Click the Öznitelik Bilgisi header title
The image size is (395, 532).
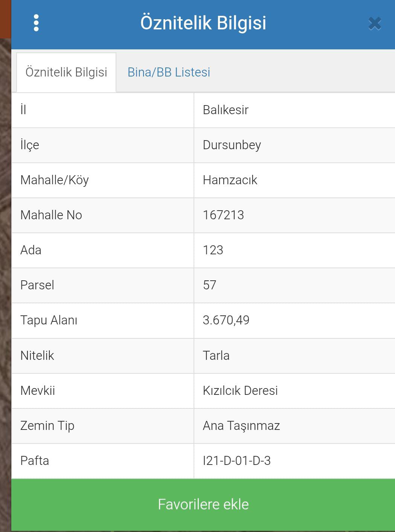click(x=203, y=23)
